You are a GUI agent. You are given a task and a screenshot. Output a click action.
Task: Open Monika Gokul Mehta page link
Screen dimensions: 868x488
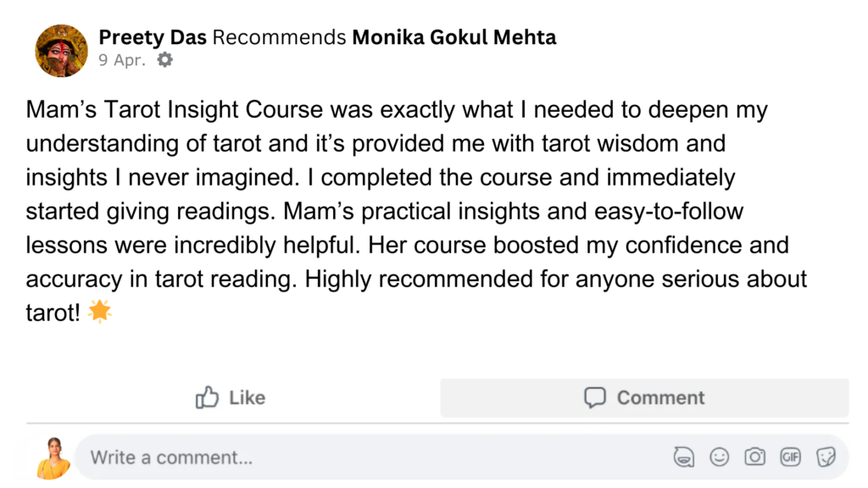(453, 37)
